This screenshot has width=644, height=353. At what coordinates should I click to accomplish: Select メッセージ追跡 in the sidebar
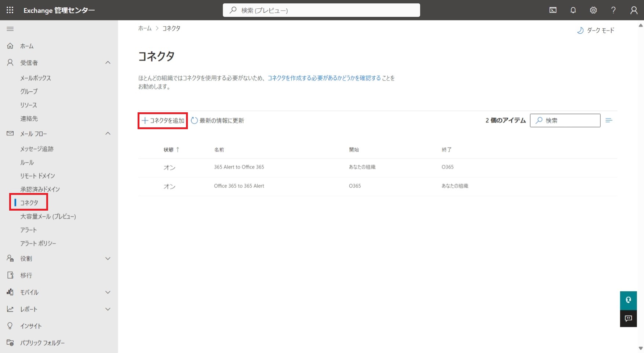[37, 149]
